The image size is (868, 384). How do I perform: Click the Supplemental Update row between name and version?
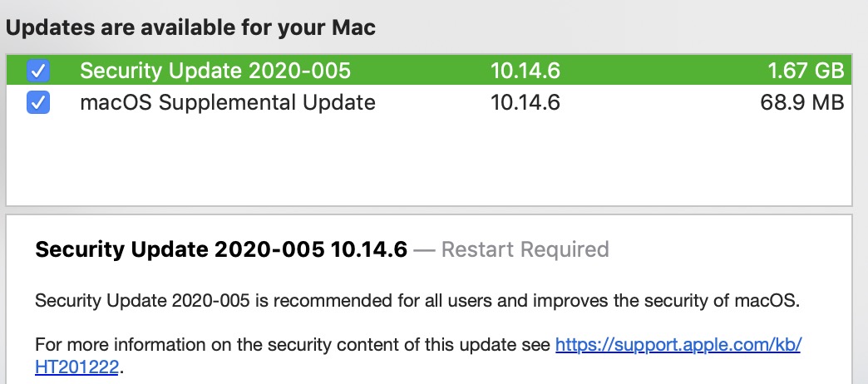coord(432,103)
